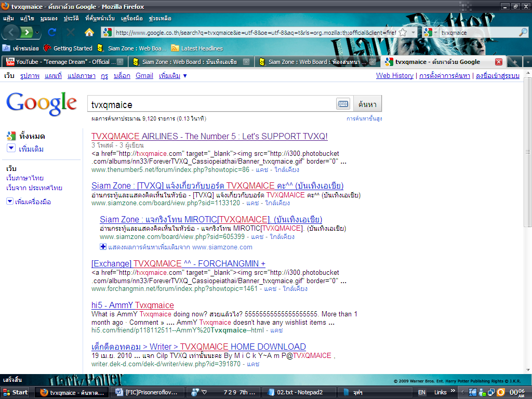
Task: Open the ช่วยเหลือ menu
Action: click(160, 18)
